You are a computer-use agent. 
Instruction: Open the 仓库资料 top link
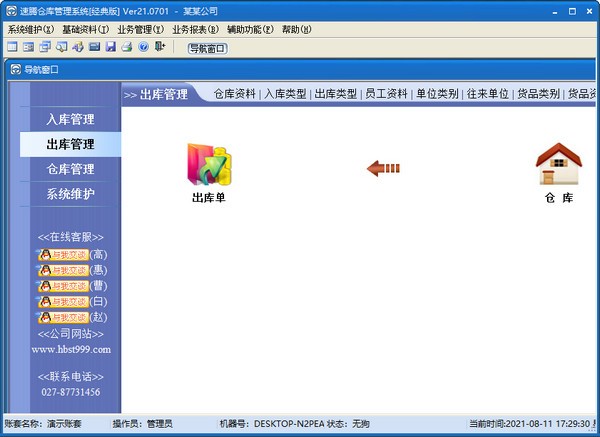(x=235, y=94)
